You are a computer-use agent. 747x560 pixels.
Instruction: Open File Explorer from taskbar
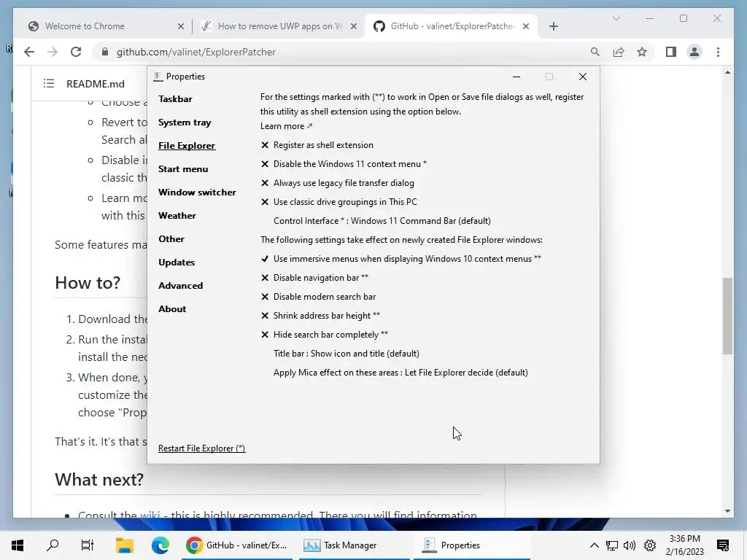point(124,545)
